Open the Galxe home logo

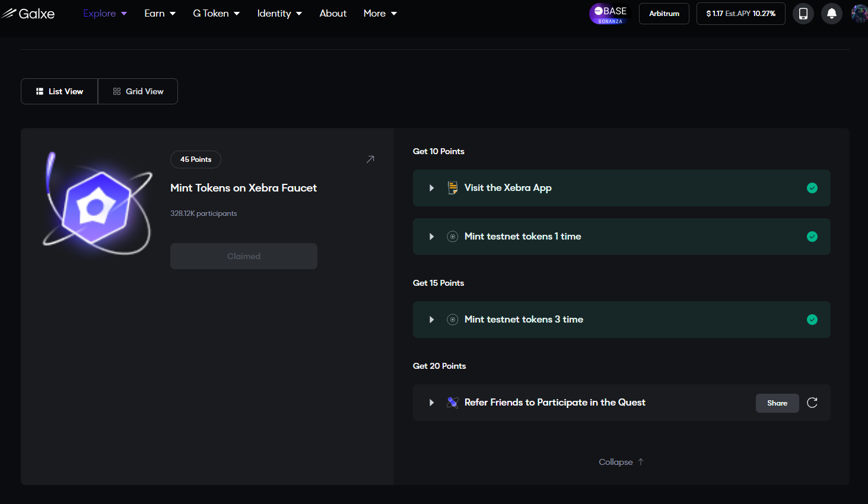click(28, 13)
